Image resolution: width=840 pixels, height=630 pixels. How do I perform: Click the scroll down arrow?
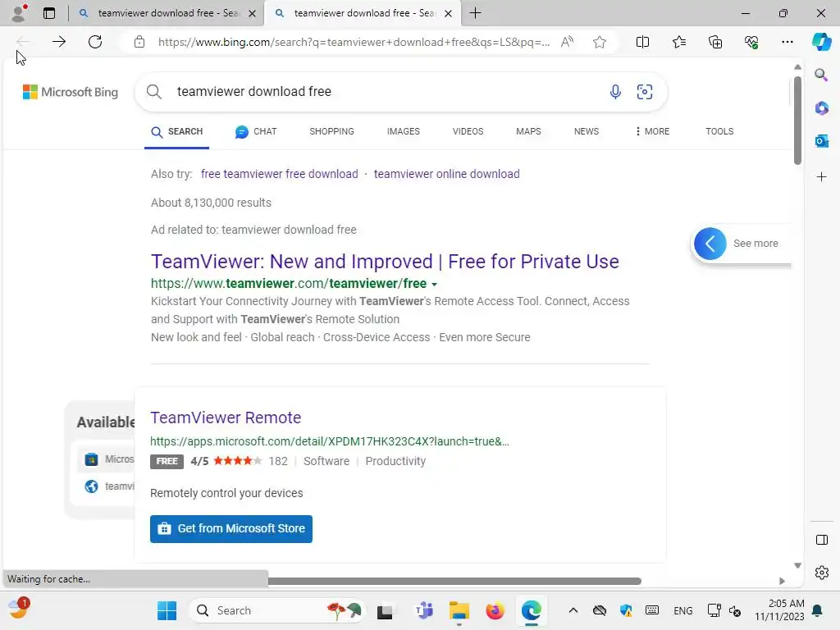click(x=797, y=565)
